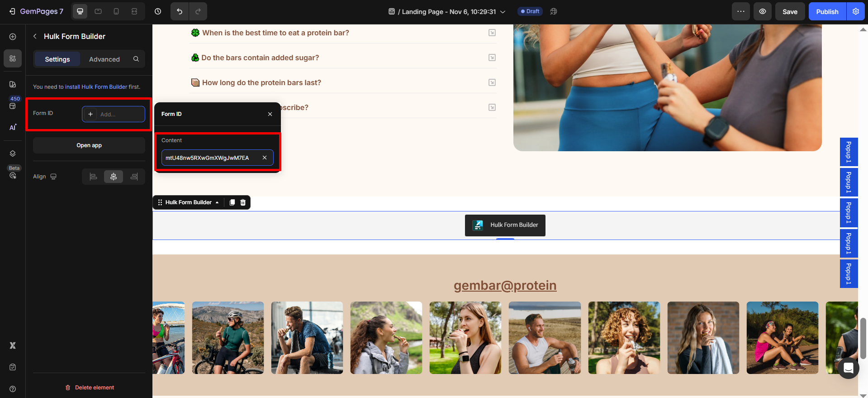Select the Hulk Form Builder canvas block
The image size is (868, 398).
[x=505, y=225]
